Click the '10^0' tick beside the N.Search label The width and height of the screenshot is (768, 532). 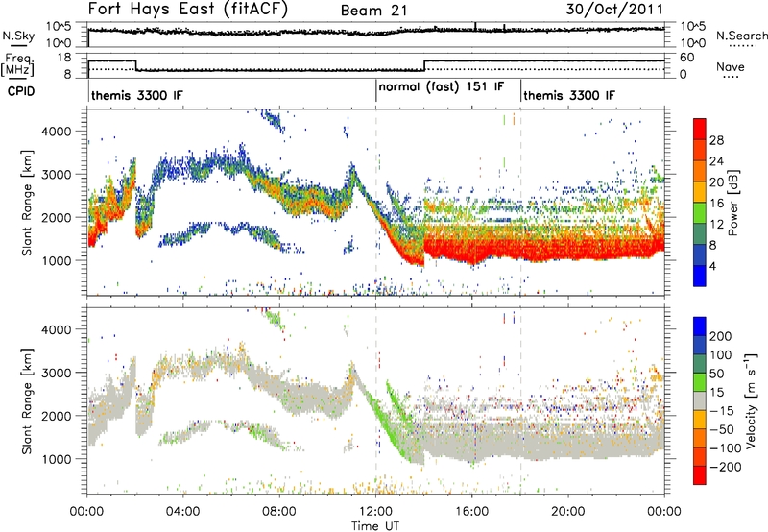tap(693, 43)
